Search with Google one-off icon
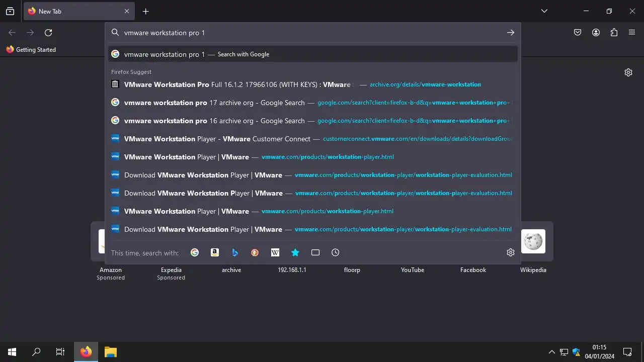Screen dimensions: 644x362 [195, 253]
